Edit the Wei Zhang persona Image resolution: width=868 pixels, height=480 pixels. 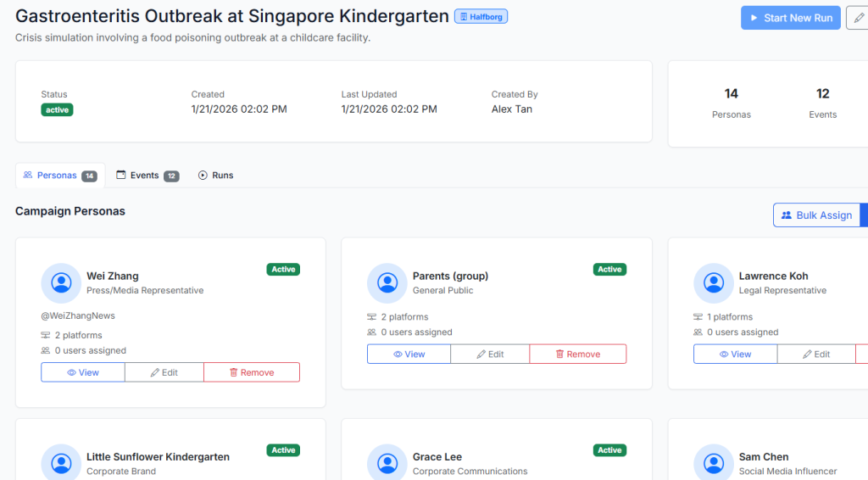(x=164, y=372)
